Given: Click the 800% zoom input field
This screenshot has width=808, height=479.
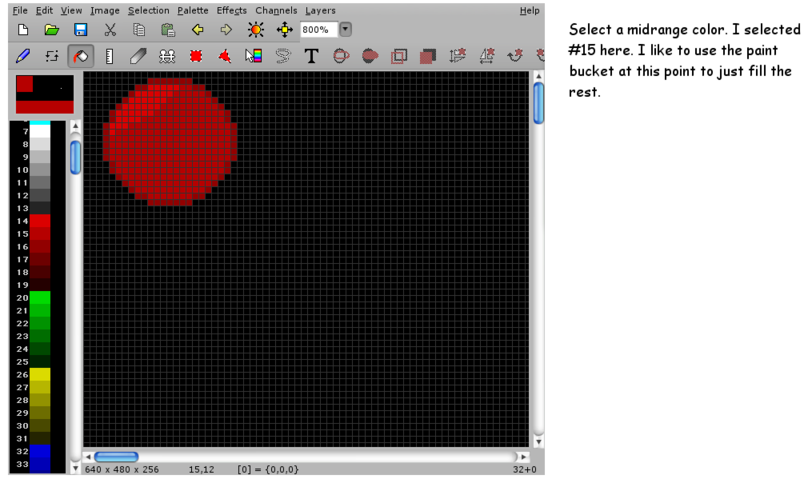Looking at the screenshot, I should click(318, 30).
